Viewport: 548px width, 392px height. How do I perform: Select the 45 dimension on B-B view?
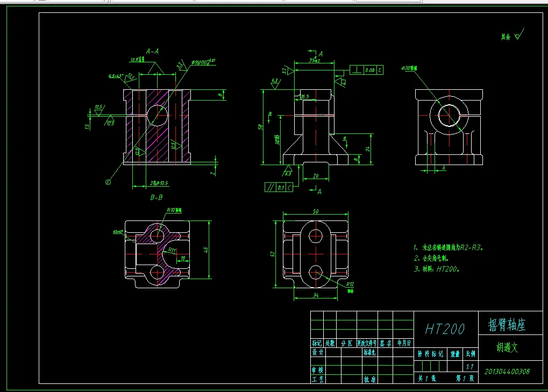point(206,250)
